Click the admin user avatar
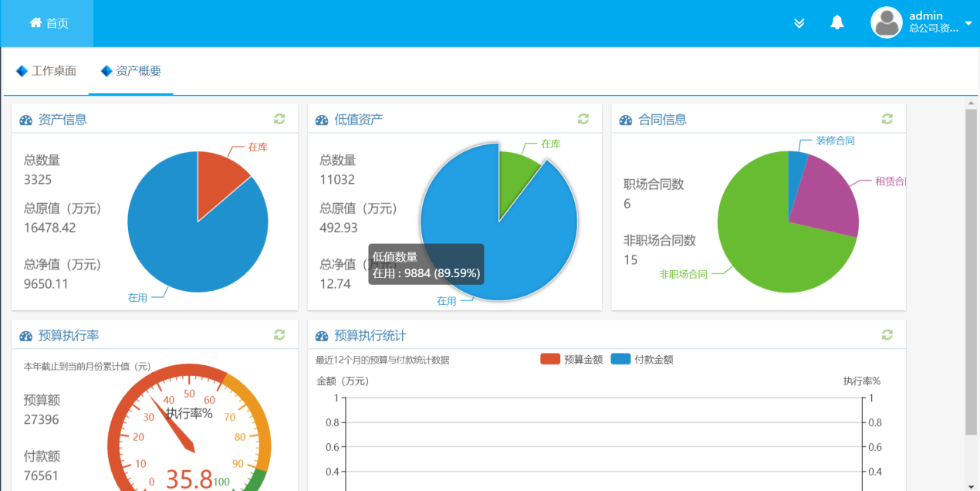Image resolution: width=980 pixels, height=491 pixels. 886,23
